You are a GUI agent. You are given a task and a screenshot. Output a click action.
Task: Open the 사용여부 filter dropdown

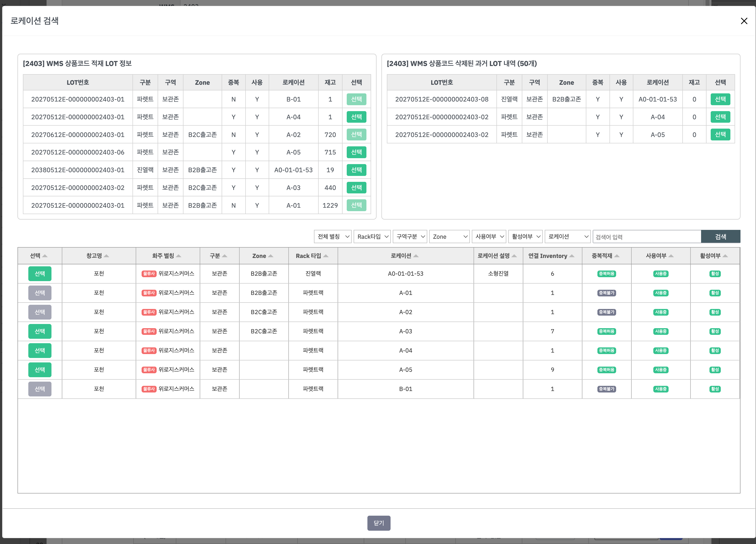pos(489,237)
